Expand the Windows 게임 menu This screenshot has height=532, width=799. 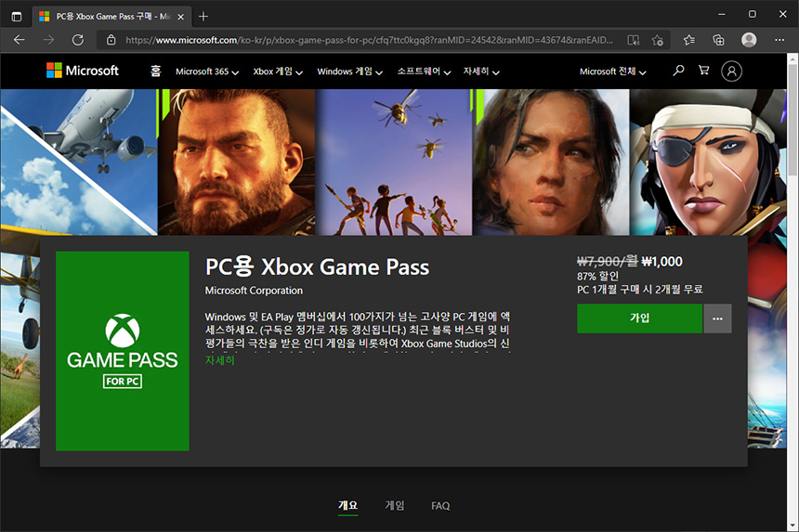click(x=349, y=71)
